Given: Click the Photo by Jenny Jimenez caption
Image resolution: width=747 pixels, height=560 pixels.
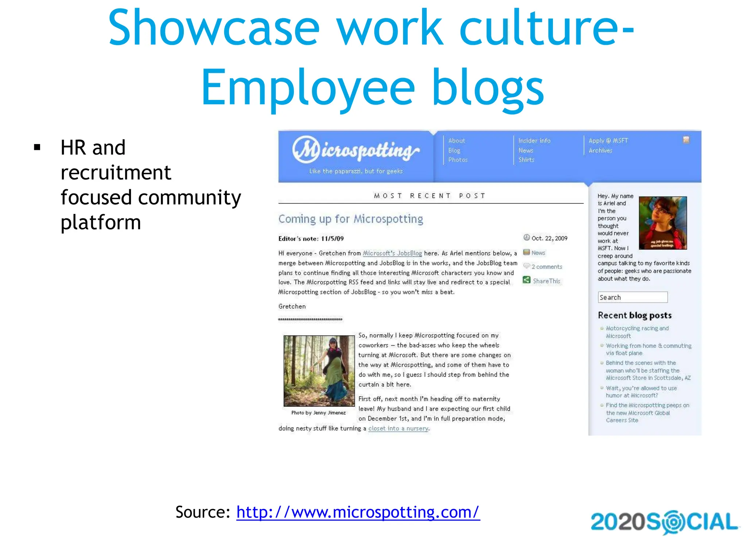Looking at the screenshot, I should click(318, 413).
